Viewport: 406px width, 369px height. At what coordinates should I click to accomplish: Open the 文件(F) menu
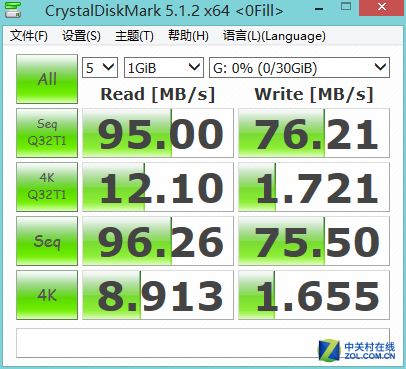(28, 36)
